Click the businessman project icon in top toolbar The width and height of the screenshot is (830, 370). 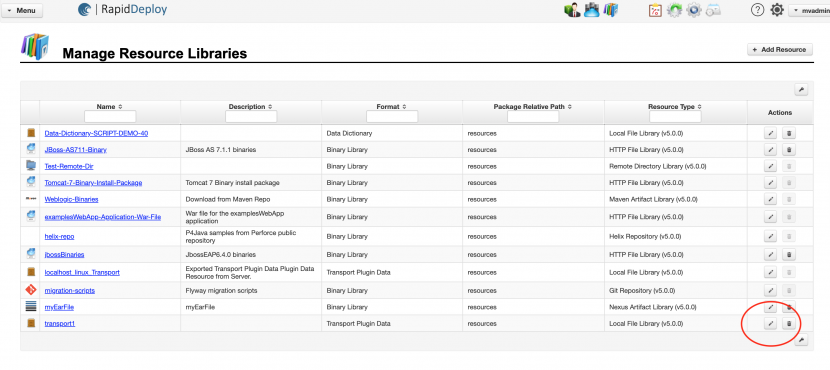pos(572,10)
